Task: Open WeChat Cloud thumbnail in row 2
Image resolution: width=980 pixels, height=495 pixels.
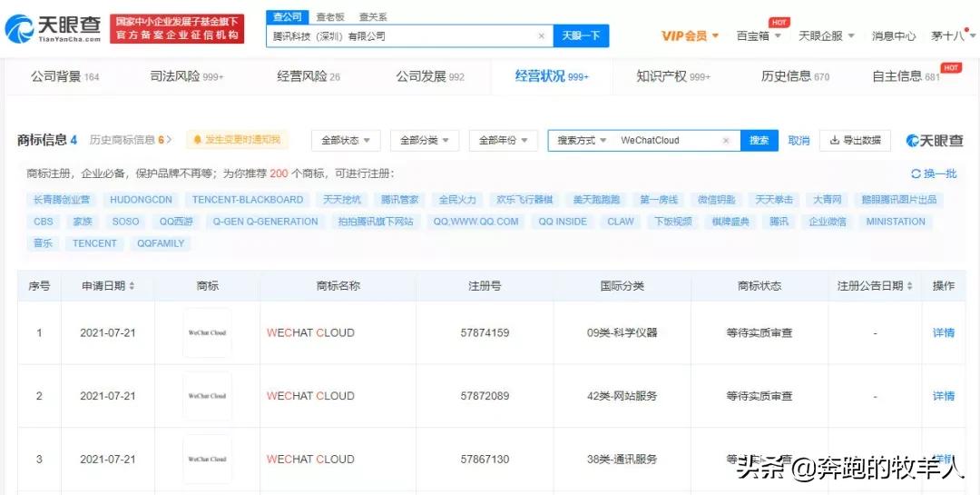Action: point(207,396)
